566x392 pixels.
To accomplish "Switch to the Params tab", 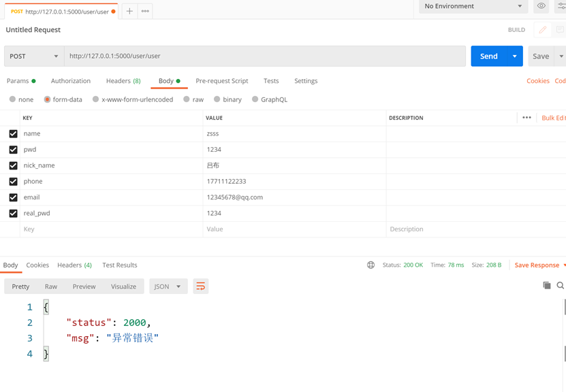I will (x=21, y=81).
